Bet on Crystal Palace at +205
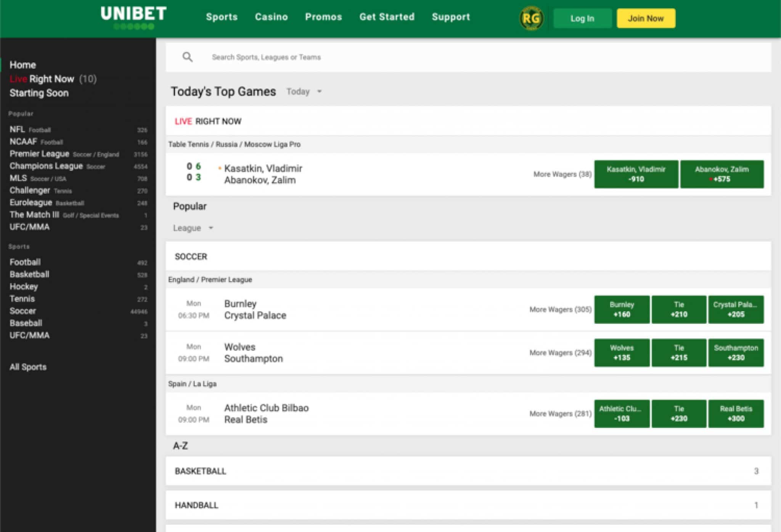 pyautogui.click(x=736, y=310)
